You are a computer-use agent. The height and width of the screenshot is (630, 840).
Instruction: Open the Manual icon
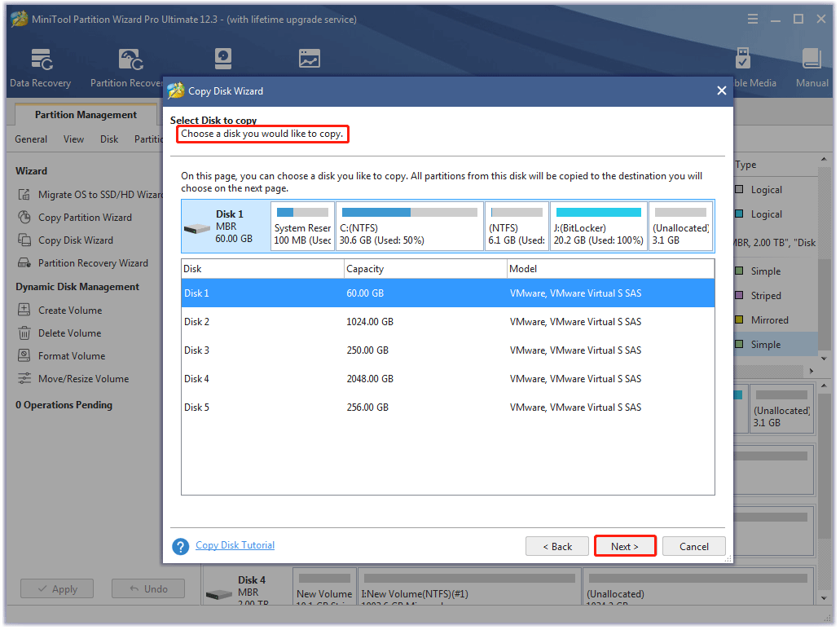coord(811,68)
